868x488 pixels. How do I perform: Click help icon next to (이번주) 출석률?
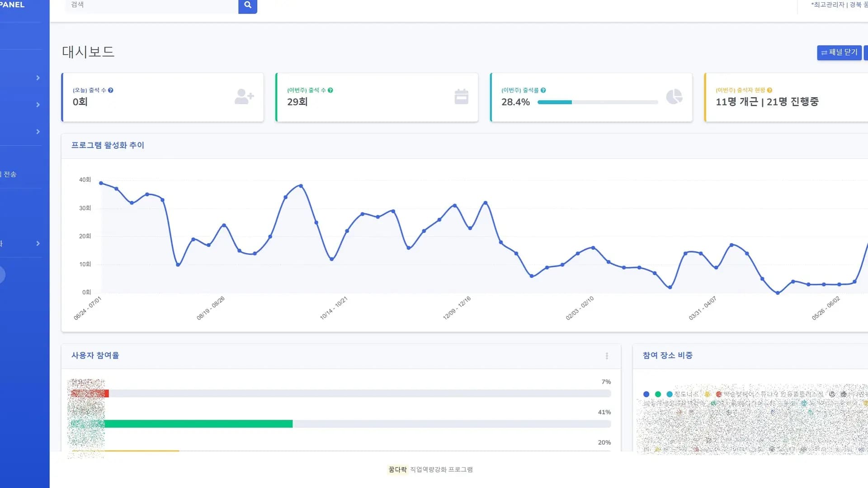point(543,90)
